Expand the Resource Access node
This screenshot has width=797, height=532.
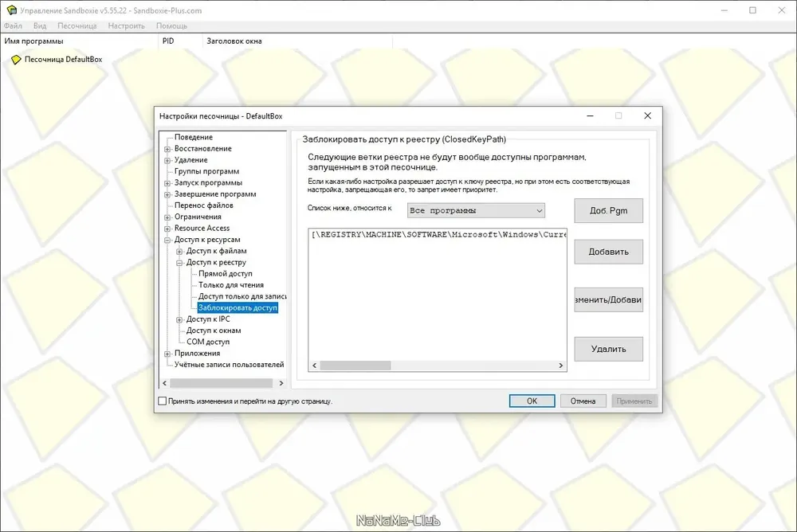(167, 229)
